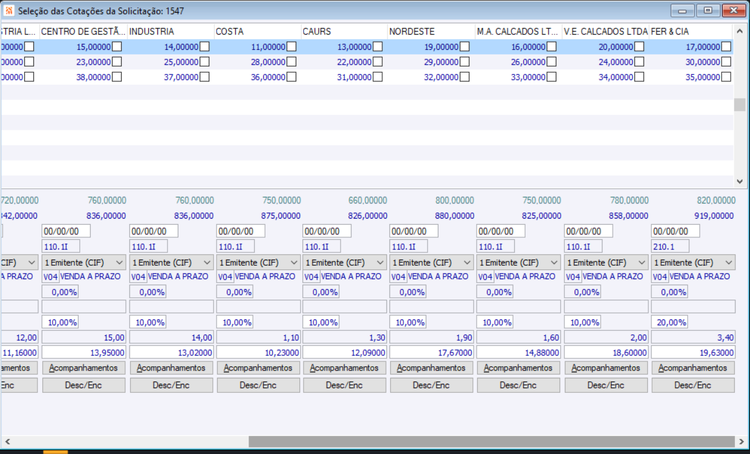The width and height of the screenshot is (750, 454).
Task: Tick the 17,00000 checkbox under FER & CIA
Action: click(727, 46)
